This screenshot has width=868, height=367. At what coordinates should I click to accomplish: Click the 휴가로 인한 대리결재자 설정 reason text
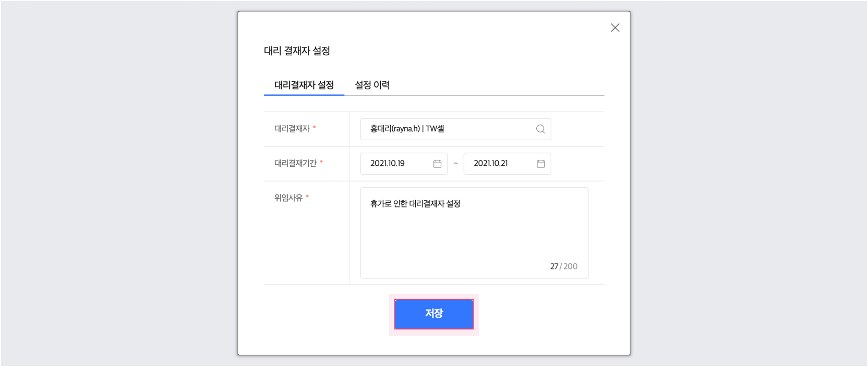415,204
